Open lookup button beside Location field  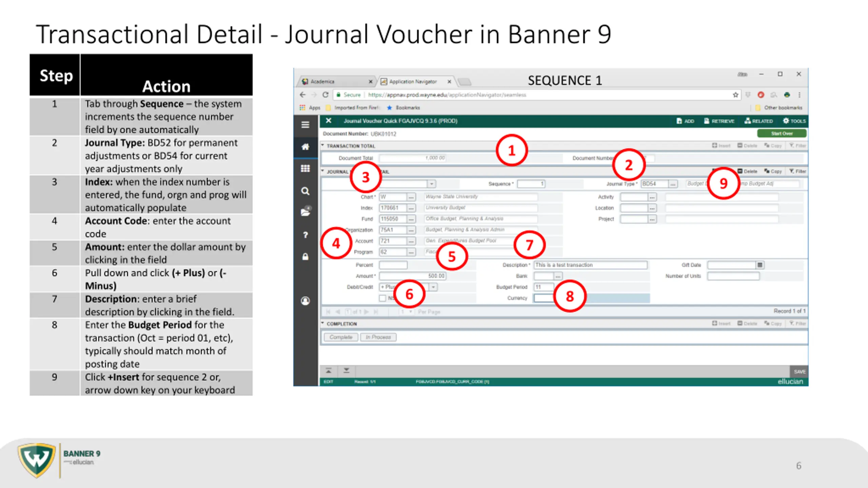pyautogui.click(x=652, y=208)
